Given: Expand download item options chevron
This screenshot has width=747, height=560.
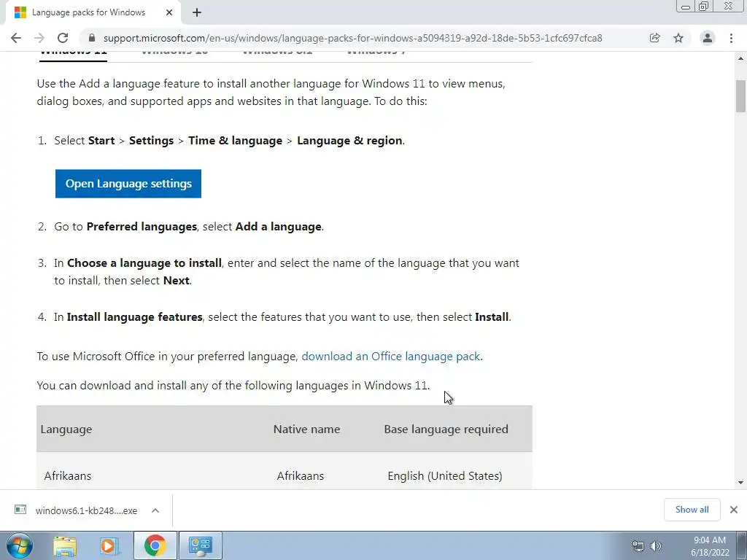Looking at the screenshot, I should (x=155, y=510).
